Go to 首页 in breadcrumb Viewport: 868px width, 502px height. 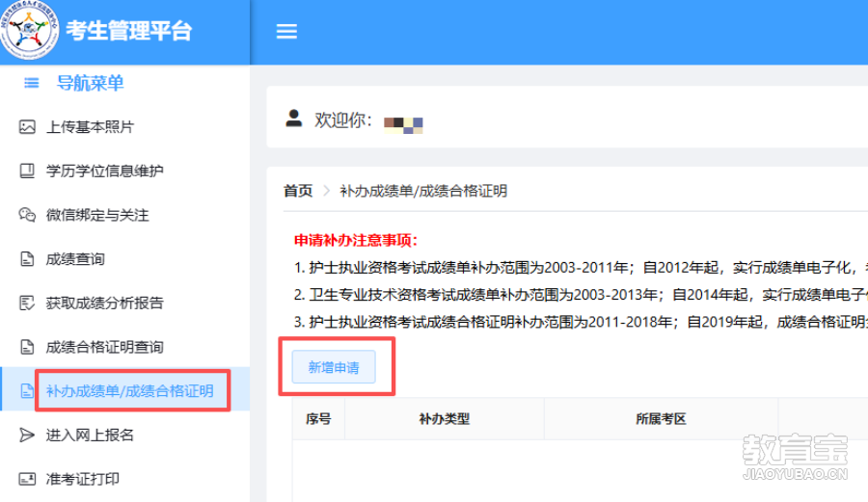click(x=298, y=191)
